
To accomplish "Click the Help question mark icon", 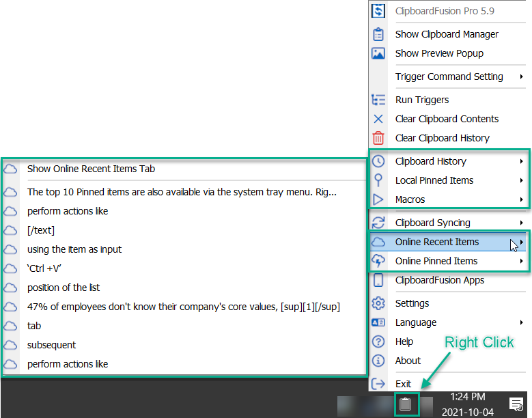I will coord(378,342).
